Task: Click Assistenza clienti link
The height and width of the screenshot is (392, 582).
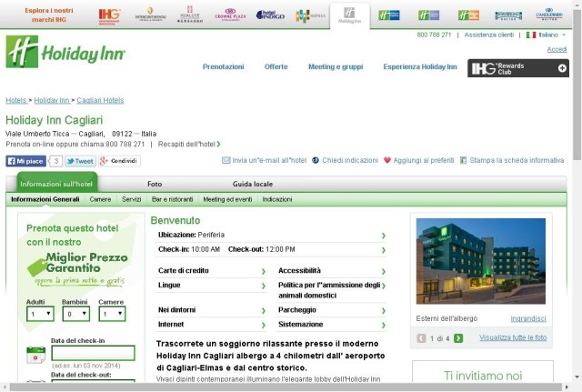Action: point(489,35)
